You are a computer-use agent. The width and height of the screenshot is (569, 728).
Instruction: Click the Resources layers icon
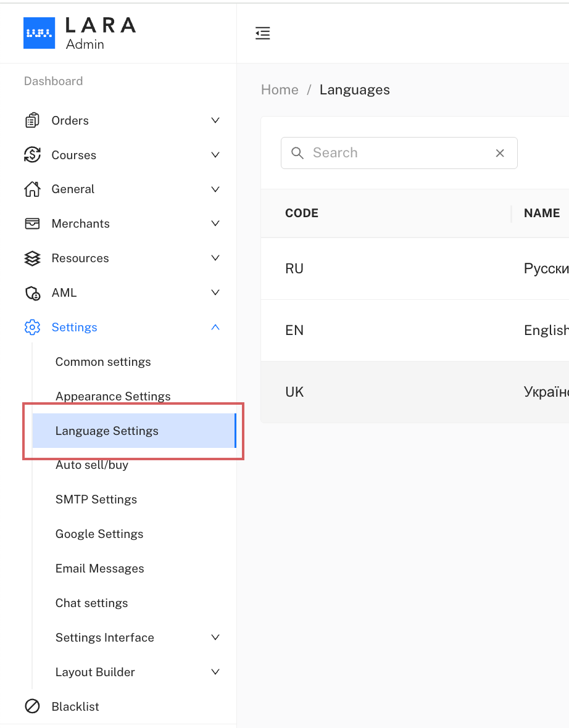click(32, 259)
